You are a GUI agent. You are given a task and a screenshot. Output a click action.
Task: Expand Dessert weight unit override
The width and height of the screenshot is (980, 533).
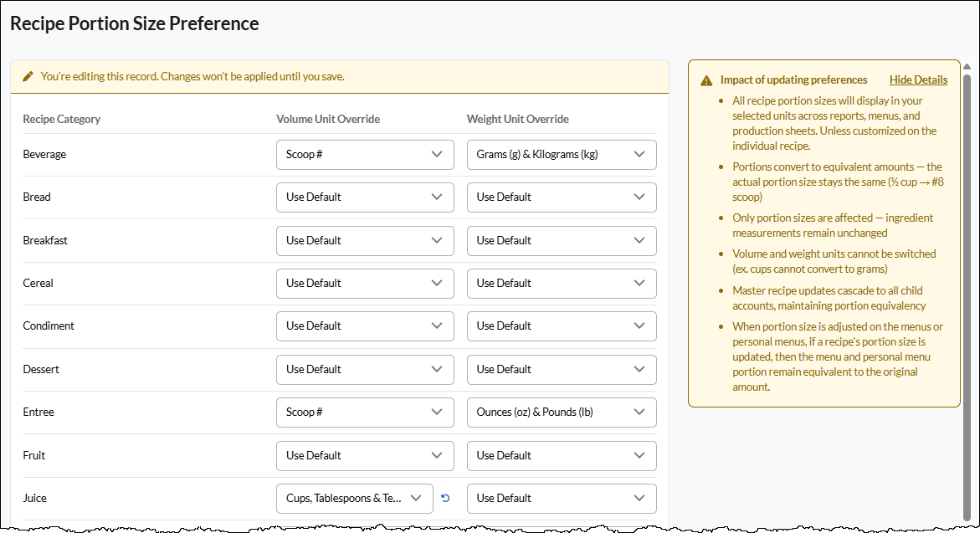click(562, 369)
